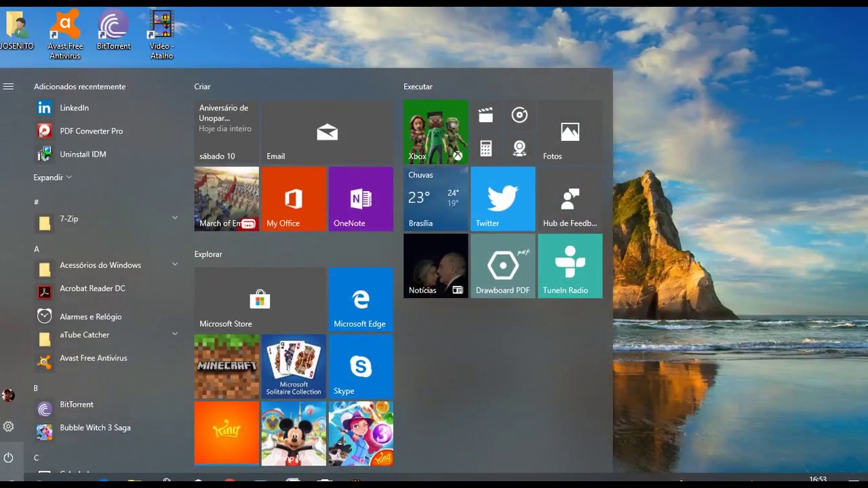Open Settings gear in Start sidebar

coord(9,426)
